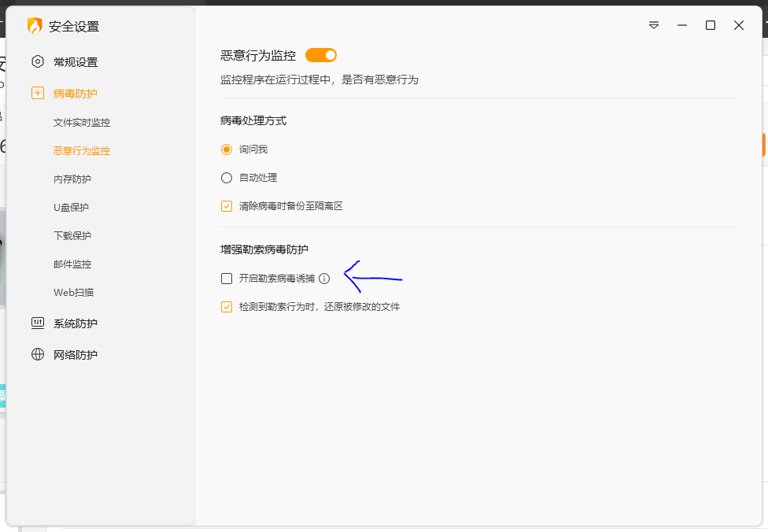Click the info icon beside 开启勒索病毒诱捕

click(x=324, y=279)
